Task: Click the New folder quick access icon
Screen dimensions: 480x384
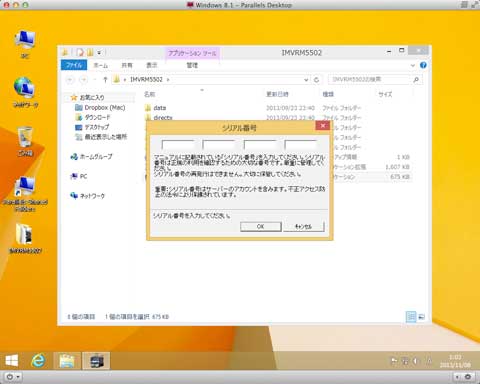Action: tap(90, 53)
